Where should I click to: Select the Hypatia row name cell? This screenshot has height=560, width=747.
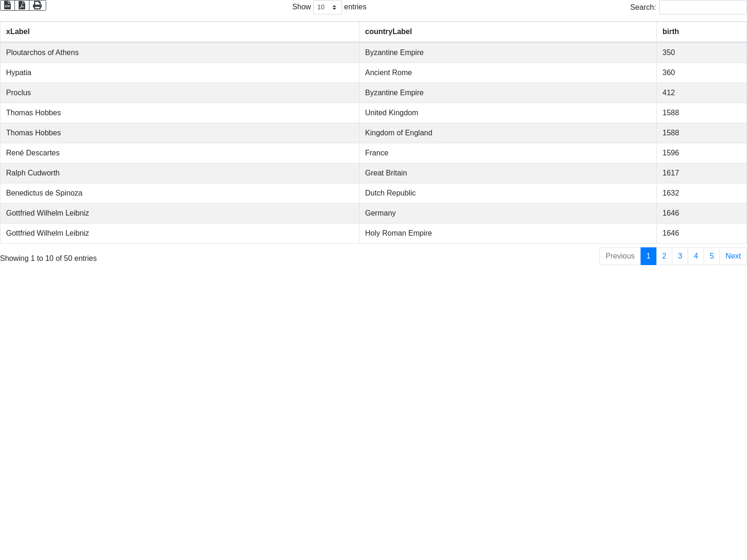[x=19, y=73]
